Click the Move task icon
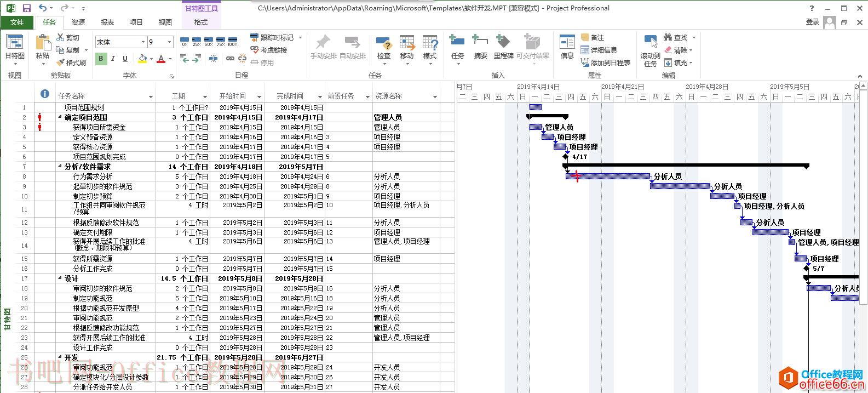The image size is (868, 393). (407, 43)
